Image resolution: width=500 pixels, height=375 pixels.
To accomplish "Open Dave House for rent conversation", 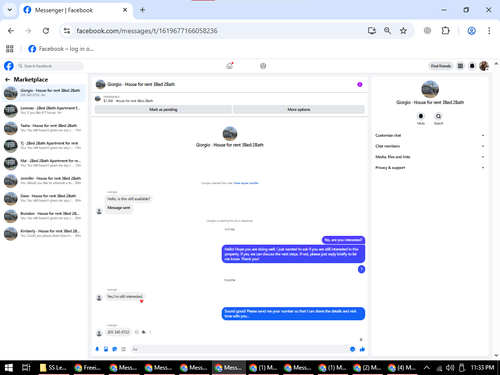I will (44, 198).
